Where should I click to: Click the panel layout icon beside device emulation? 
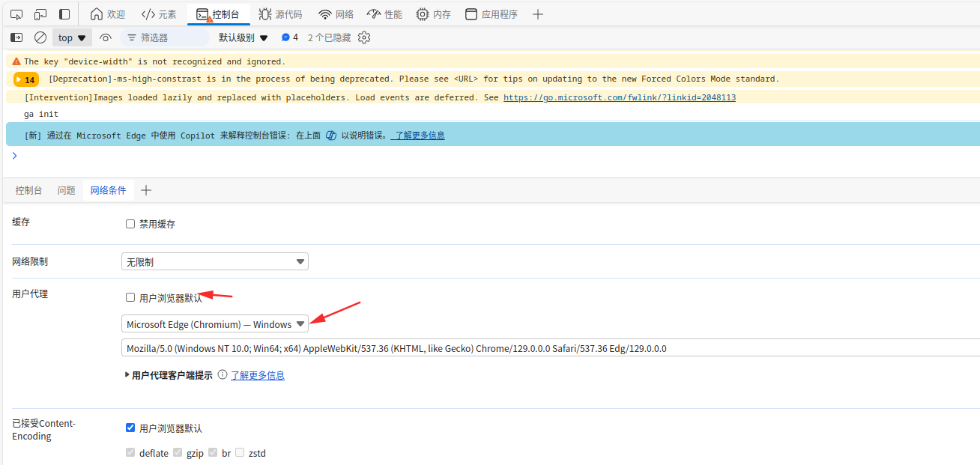coord(64,14)
